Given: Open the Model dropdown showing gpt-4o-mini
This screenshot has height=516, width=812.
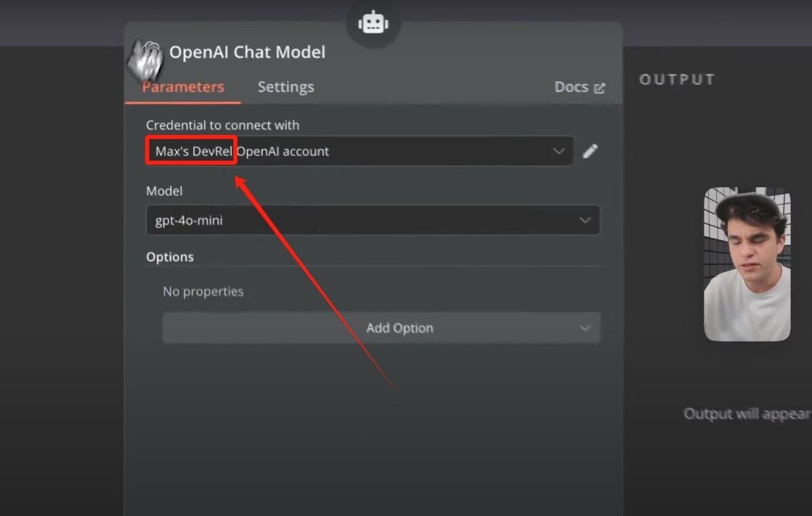Looking at the screenshot, I should point(373,220).
